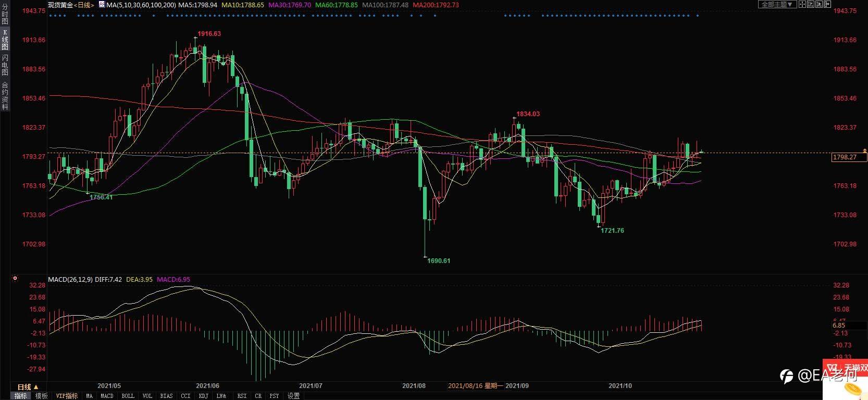Click the 1798.27 current price tag
Image resolution: width=868 pixels, height=400 pixels.
click(849, 157)
